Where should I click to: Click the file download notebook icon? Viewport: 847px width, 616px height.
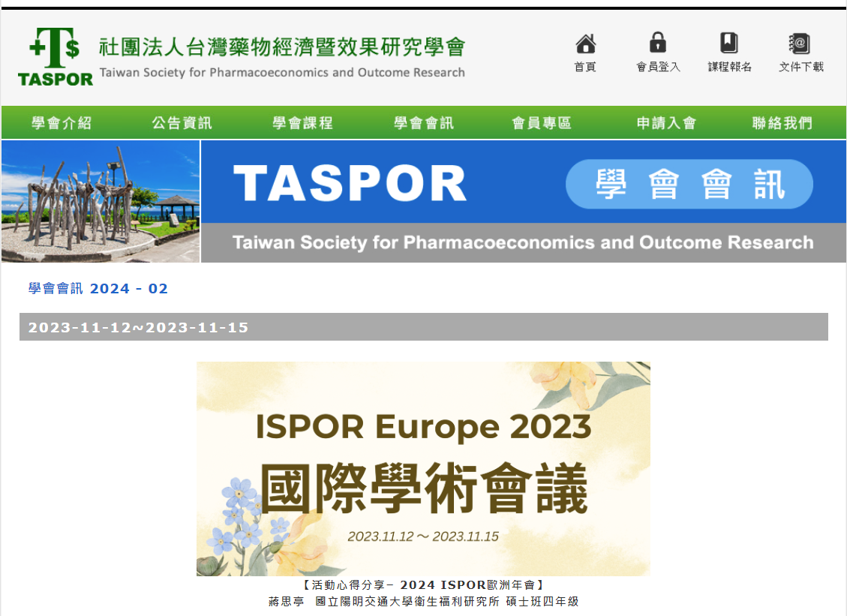tap(800, 44)
